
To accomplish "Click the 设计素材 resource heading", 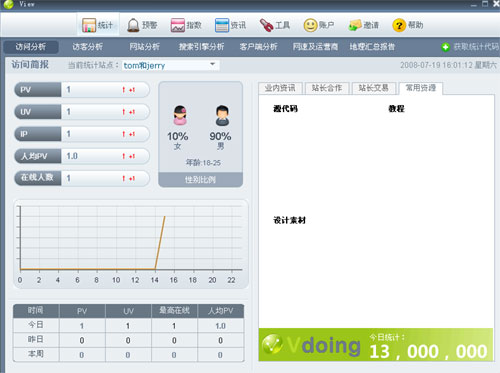I will (x=289, y=220).
